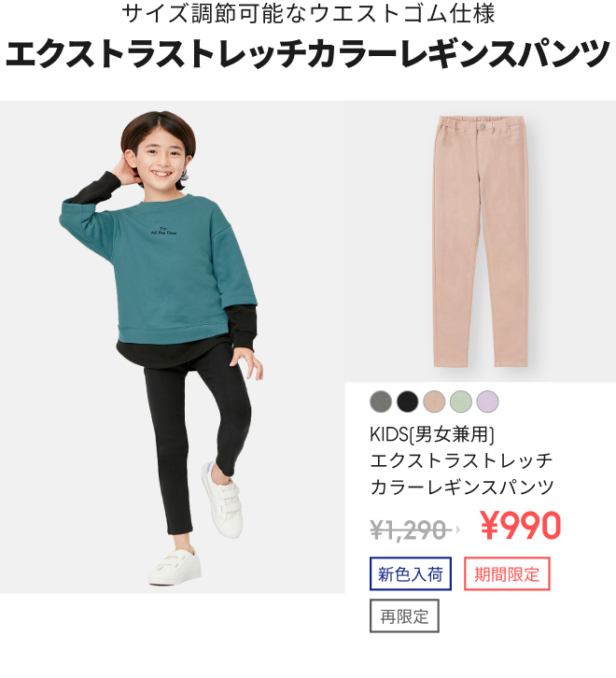This screenshot has width=616, height=678.
Task: Click the 再限定 badge
Action: click(x=404, y=615)
